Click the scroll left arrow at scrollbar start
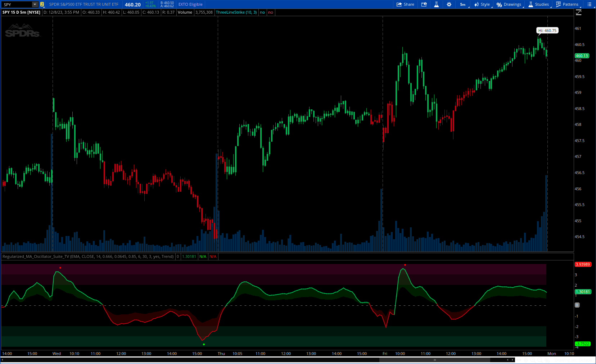 (3, 360)
